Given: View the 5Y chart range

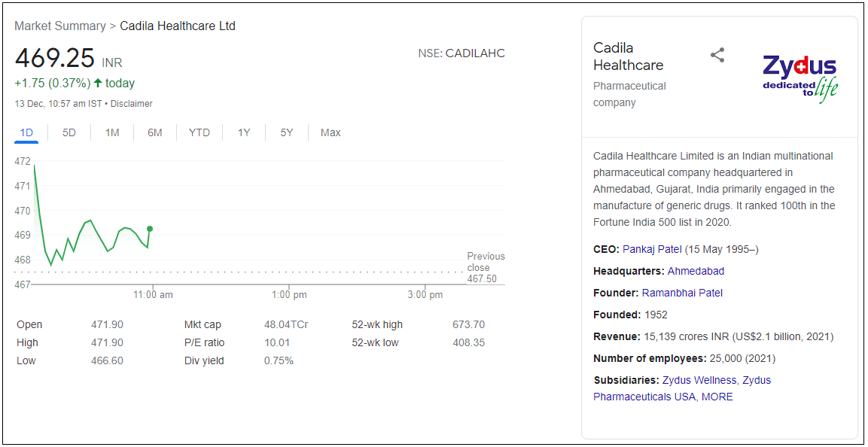Looking at the screenshot, I should click(287, 132).
